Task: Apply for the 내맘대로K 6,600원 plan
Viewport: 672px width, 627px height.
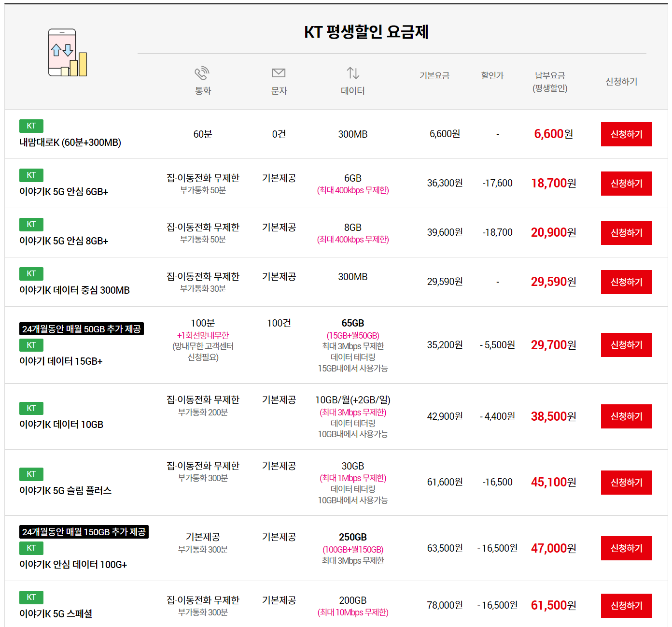Action: coord(626,134)
